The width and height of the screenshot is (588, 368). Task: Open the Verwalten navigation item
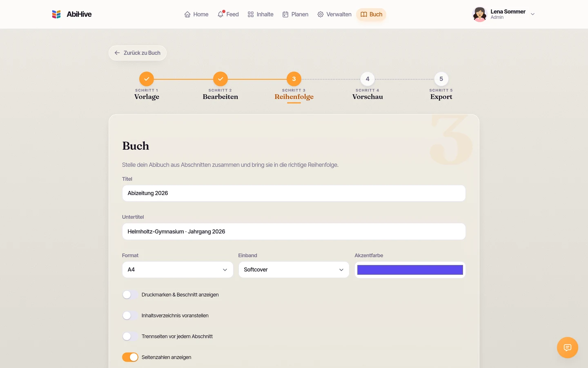point(334,14)
